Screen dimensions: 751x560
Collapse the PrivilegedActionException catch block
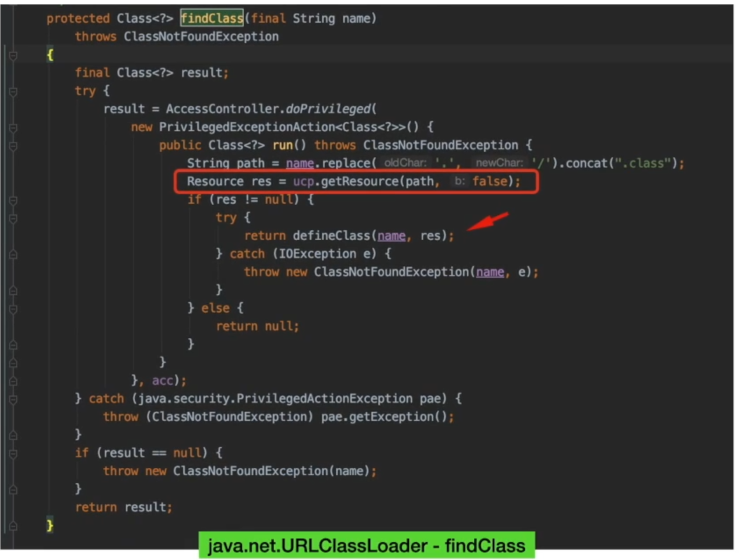(13, 399)
